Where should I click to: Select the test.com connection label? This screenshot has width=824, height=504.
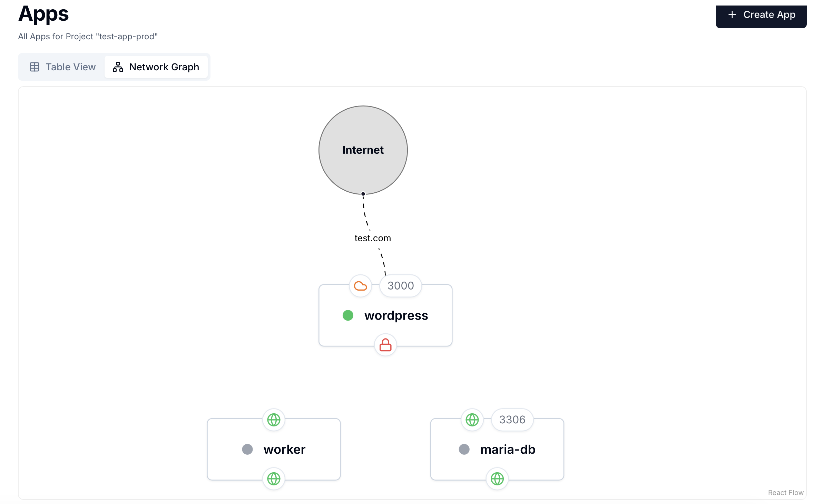click(x=373, y=238)
